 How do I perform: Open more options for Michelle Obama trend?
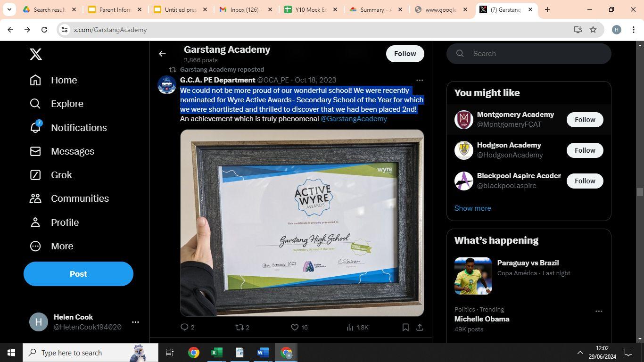pos(599,311)
